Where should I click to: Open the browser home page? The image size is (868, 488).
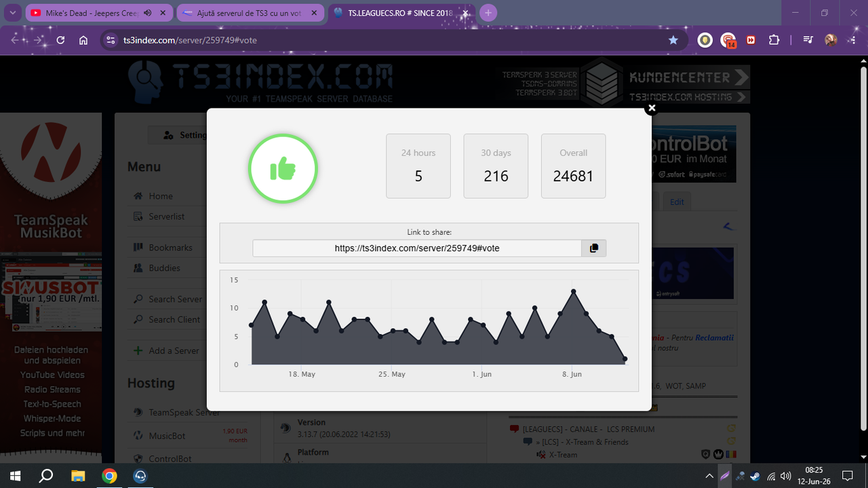click(x=83, y=40)
